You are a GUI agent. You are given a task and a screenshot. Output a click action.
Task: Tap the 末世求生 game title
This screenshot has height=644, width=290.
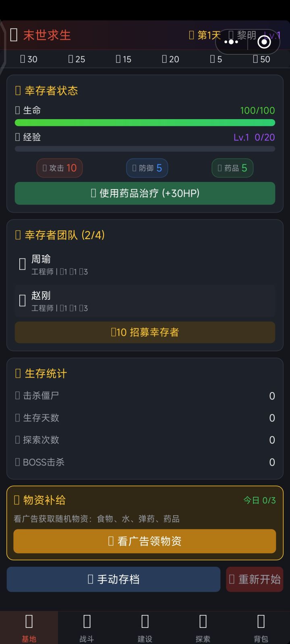[47, 35]
